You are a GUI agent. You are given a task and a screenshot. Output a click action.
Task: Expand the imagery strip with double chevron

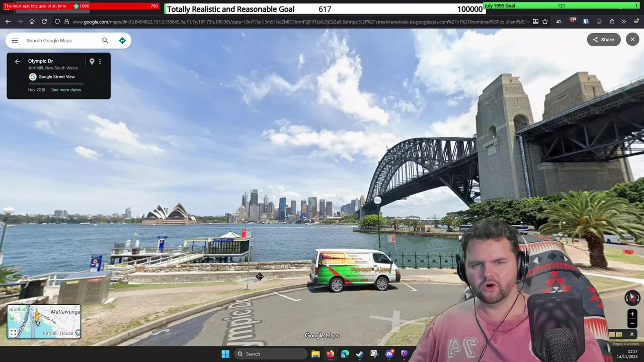[632, 334]
